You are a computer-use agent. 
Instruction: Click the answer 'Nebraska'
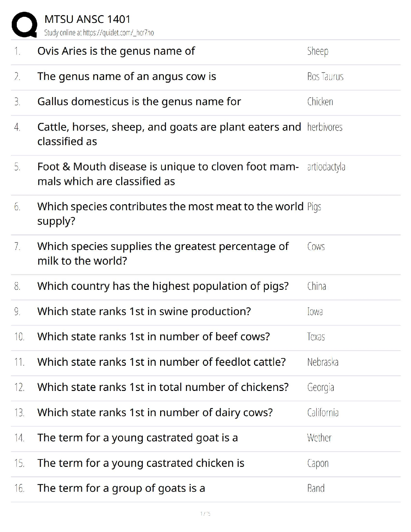pos(323,362)
